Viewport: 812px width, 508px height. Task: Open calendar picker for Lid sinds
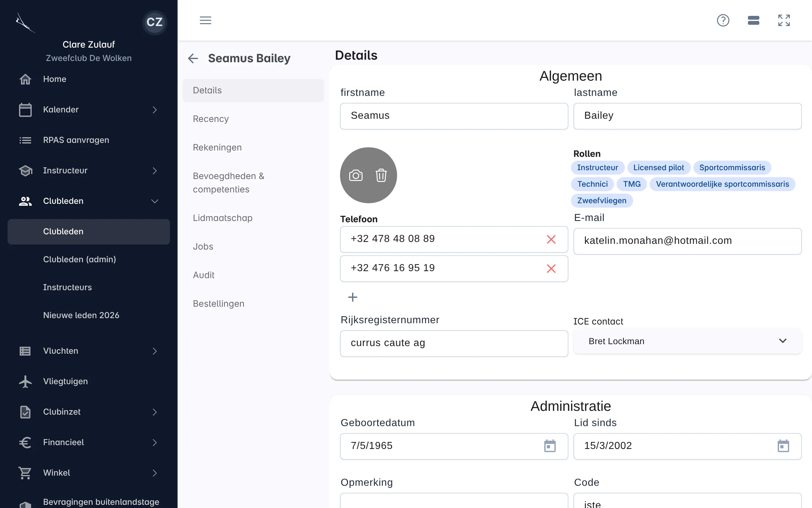click(783, 446)
